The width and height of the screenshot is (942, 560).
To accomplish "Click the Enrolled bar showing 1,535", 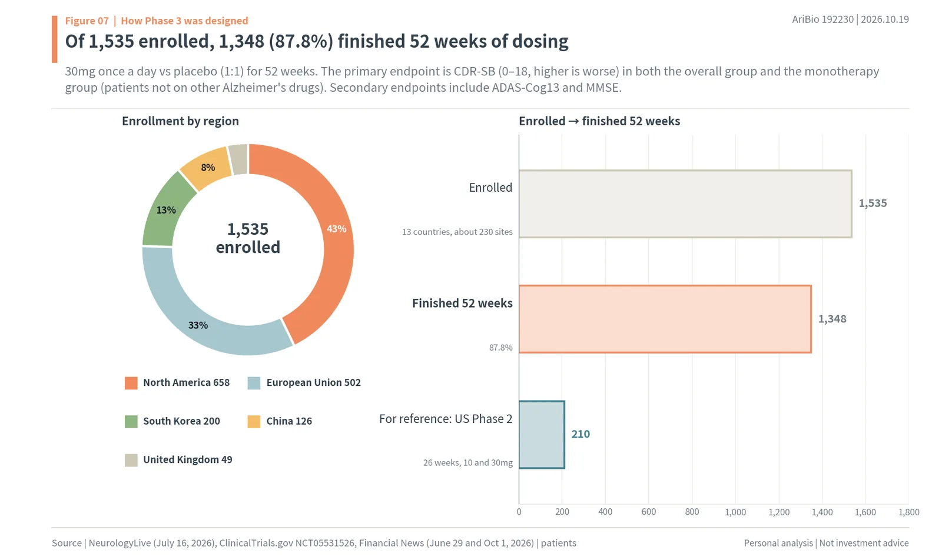I will coord(685,204).
